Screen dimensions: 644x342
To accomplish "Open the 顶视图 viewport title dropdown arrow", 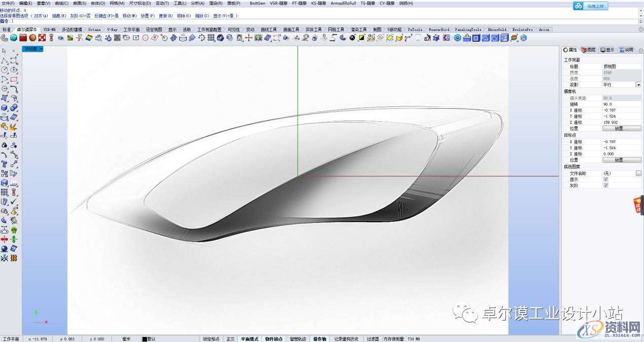I will [x=41, y=49].
